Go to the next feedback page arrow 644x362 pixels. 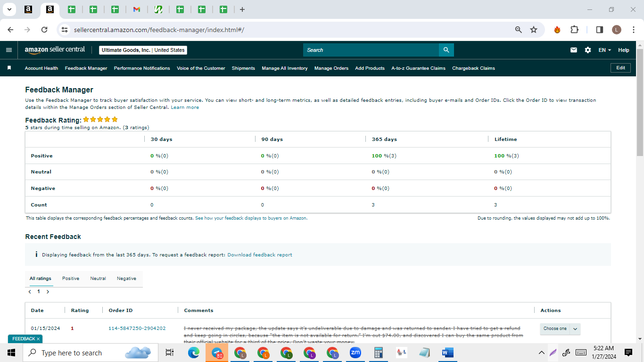(x=48, y=292)
